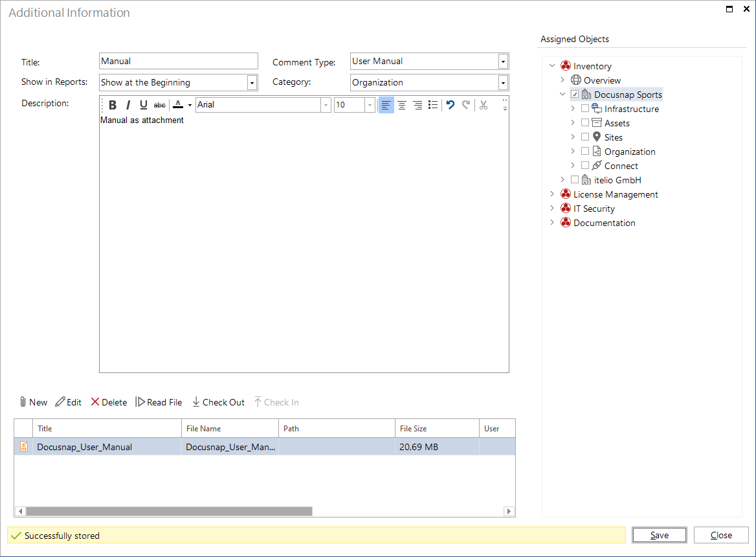Toggle strikethrough formatting in description toolbar

[x=160, y=105]
